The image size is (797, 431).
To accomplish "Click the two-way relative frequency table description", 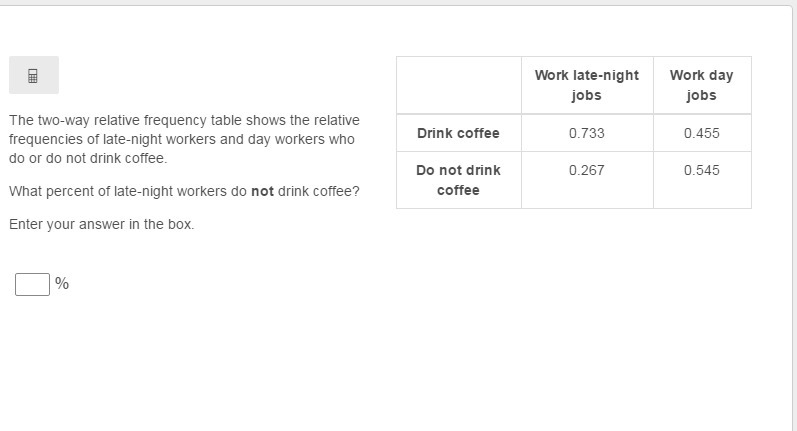I will [184, 139].
